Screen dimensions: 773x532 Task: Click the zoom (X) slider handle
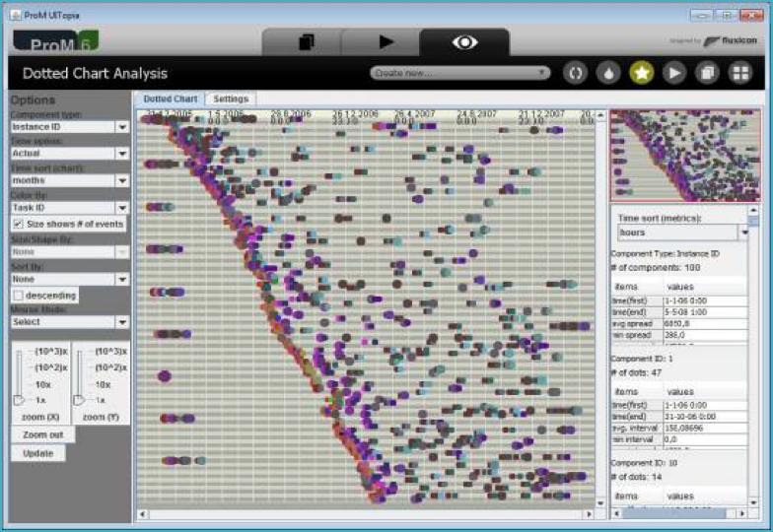[x=20, y=400]
